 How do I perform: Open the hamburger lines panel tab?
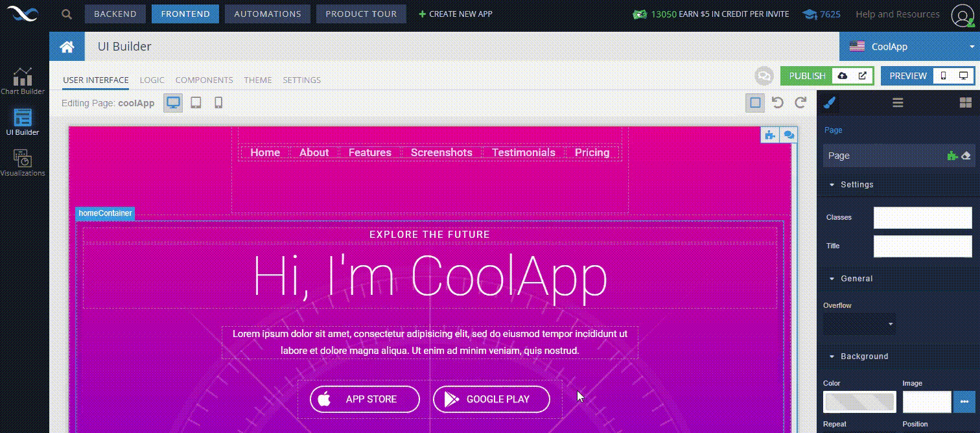(898, 102)
